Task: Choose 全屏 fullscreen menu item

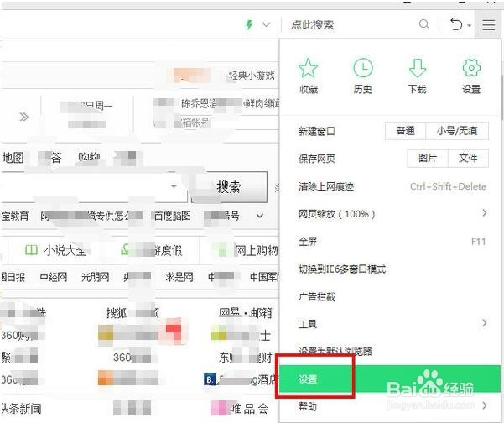Action: point(391,241)
